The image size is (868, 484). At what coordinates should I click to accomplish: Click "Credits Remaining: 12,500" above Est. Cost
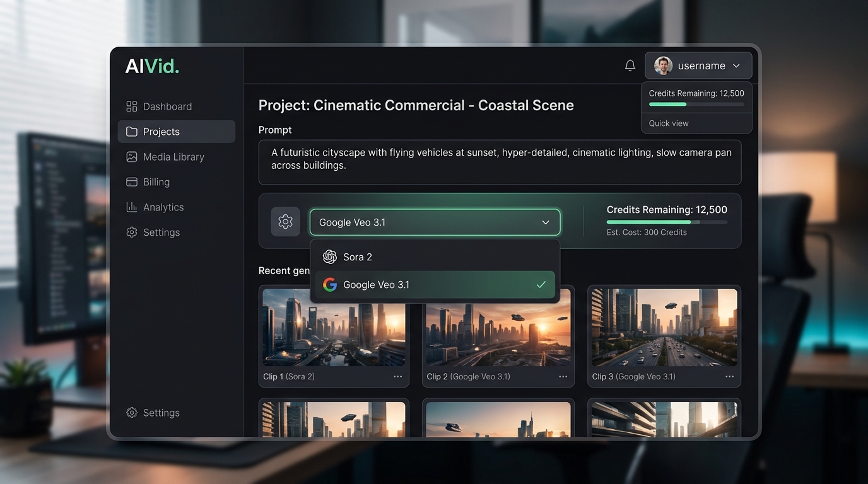[x=667, y=210]
